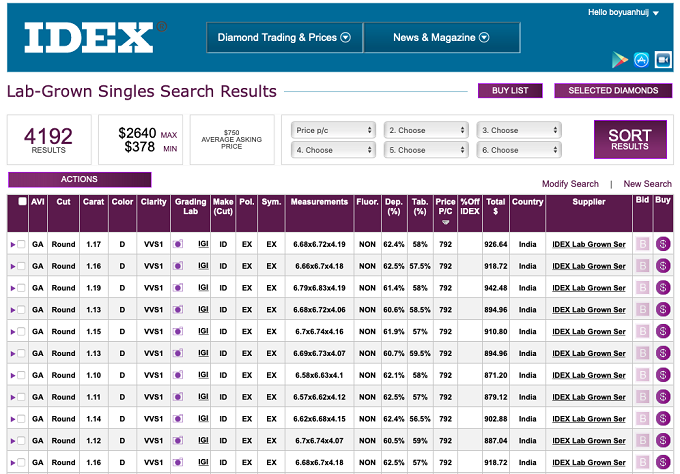View camera image for 1.15 carat diamond
Screen dimensions: 680x474
(178, 332)
